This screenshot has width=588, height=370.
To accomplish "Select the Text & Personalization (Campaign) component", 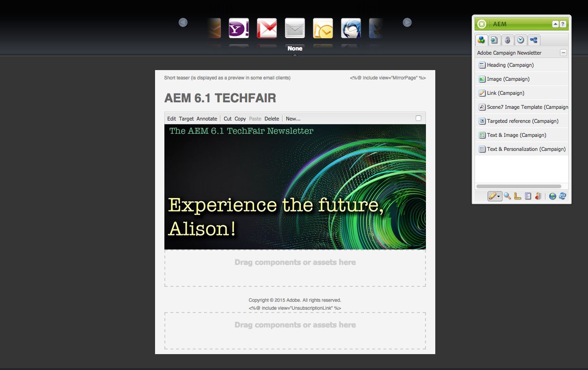I will 522,149.
